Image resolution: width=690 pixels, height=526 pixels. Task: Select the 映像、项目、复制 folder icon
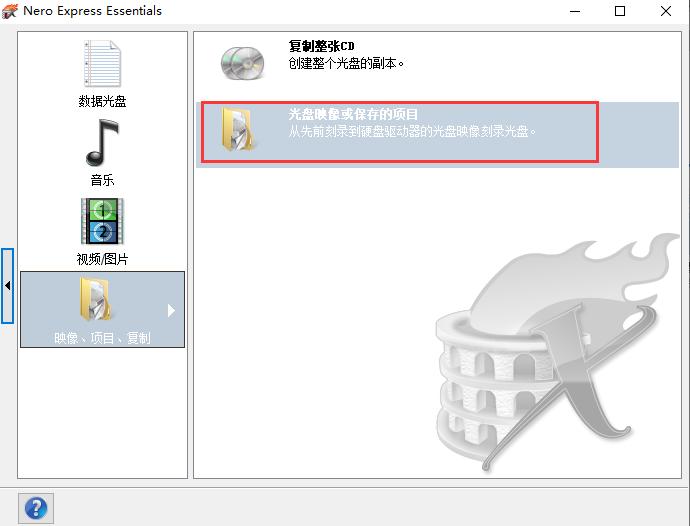pos(95,299)
